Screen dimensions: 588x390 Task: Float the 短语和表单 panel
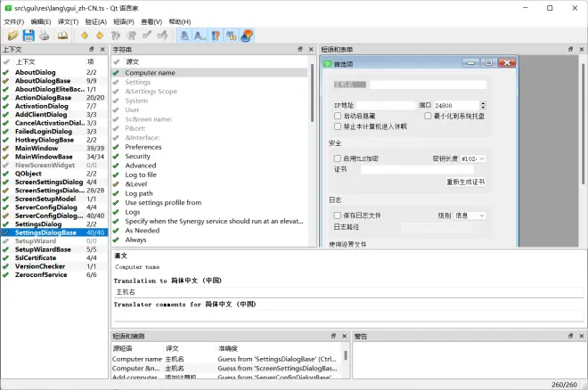tap(571, 49)
